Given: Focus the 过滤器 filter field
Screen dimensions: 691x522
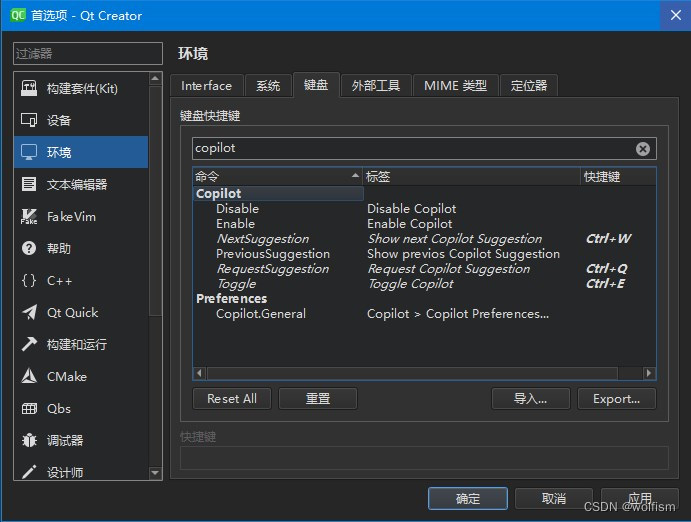Looking at the screenshot, I should pos(88,54).
